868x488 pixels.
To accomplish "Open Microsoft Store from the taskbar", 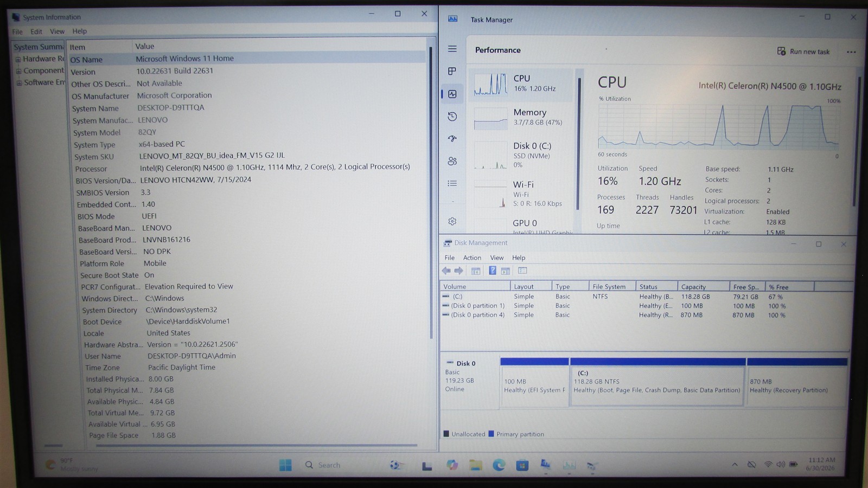I will (522, 465).
